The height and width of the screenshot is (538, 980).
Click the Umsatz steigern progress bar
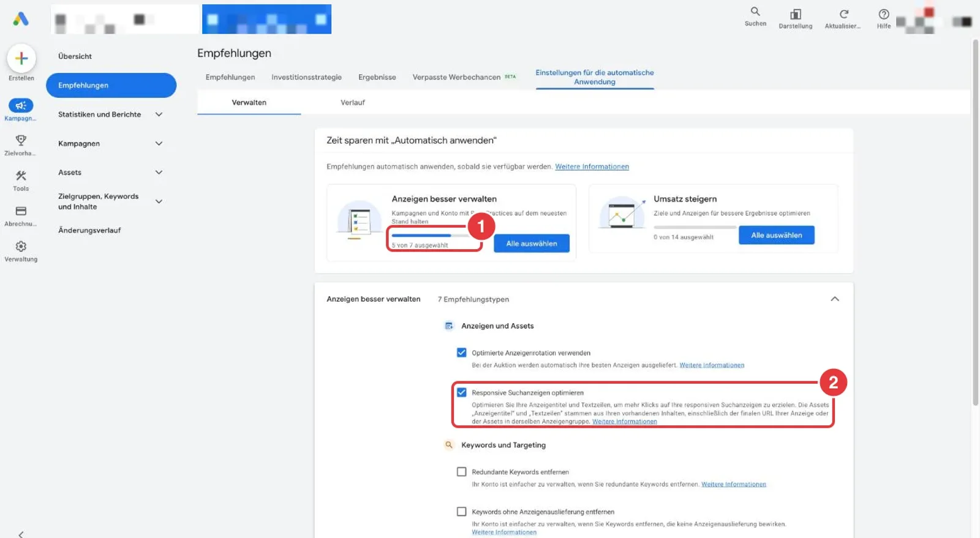[x=695, y=227]
